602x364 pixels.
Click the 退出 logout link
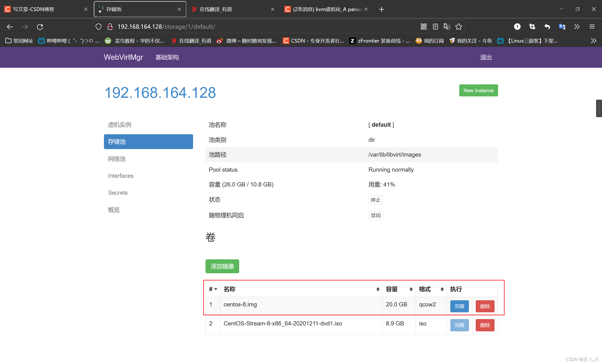(486, 57)
